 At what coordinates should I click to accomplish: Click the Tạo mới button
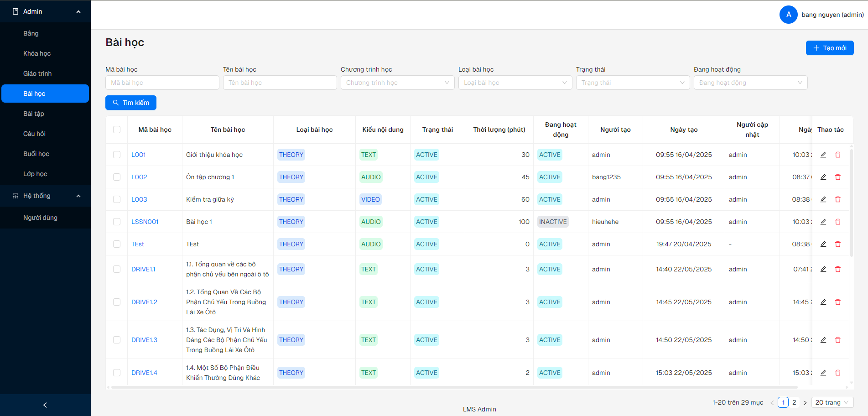click(829, 48)
